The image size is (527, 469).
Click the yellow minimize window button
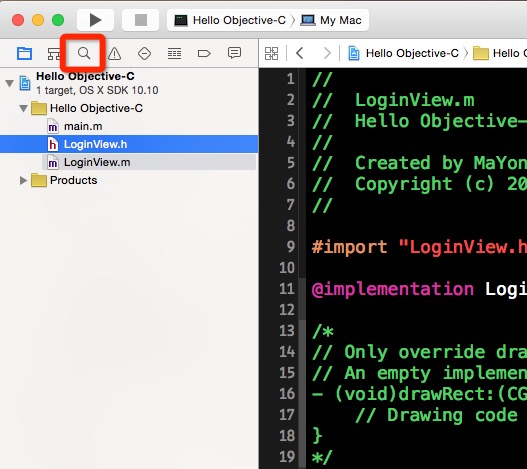point(38,20)
